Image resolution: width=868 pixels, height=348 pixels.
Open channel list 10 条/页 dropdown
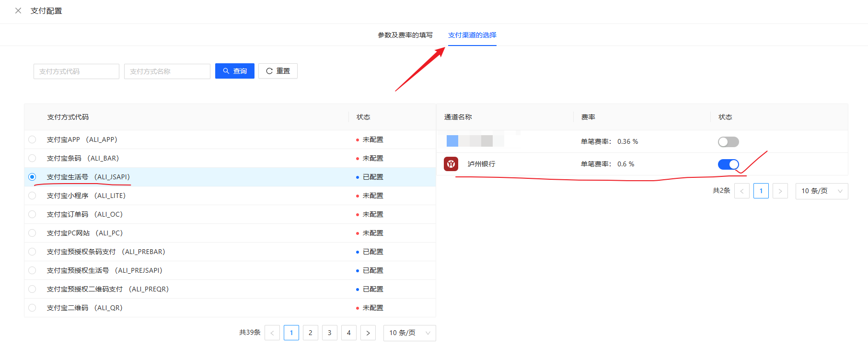[x=822, y=191]
